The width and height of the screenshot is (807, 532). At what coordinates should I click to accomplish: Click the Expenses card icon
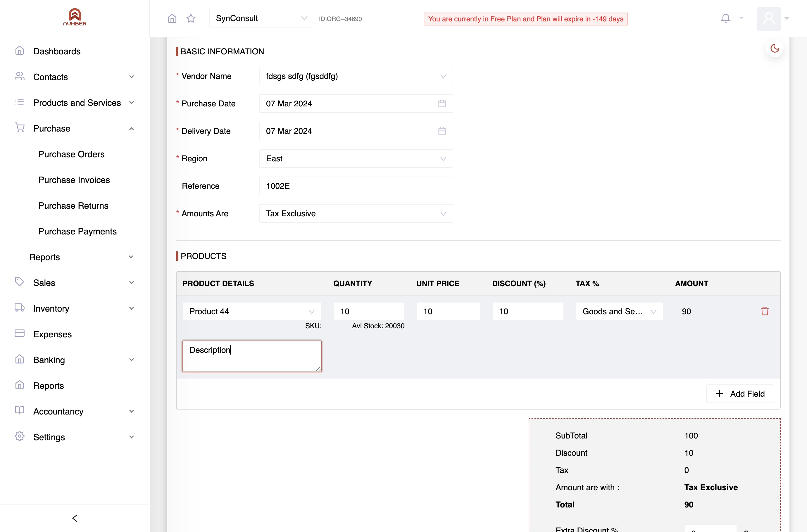point(20,334)
